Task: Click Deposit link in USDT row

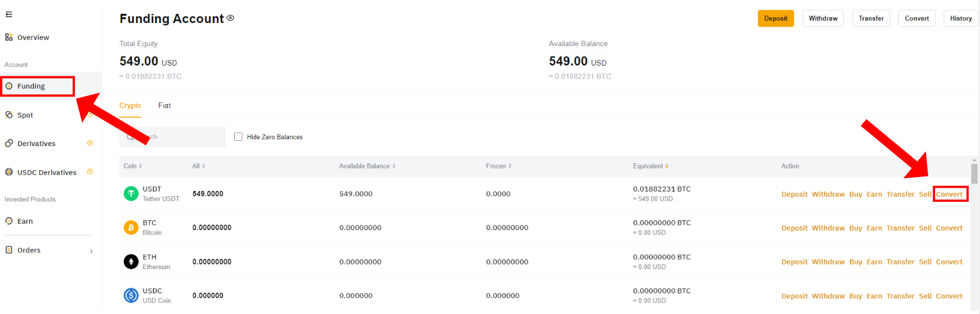Action: [794, 194]
